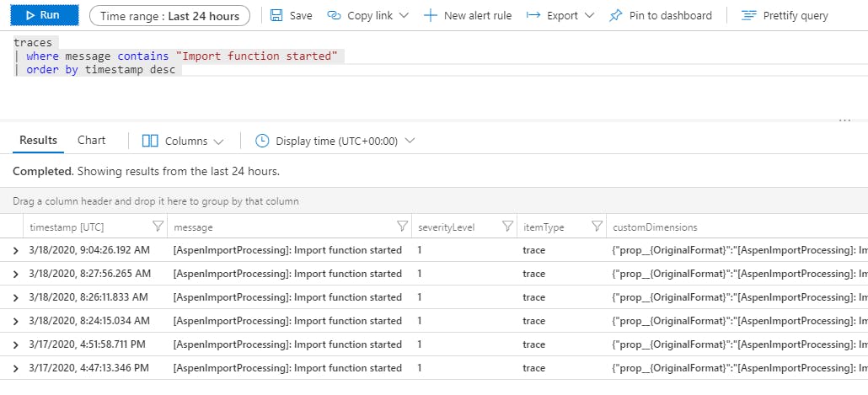This screenshot has width=868, height=395.
Task: Filter the timestamp column
Action: coord(158,227)
